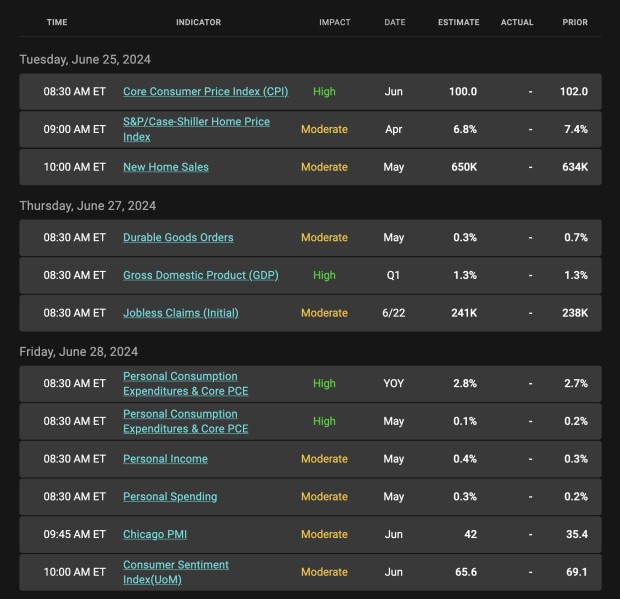Open the Core PCE link in YOY row

point(185,384)
